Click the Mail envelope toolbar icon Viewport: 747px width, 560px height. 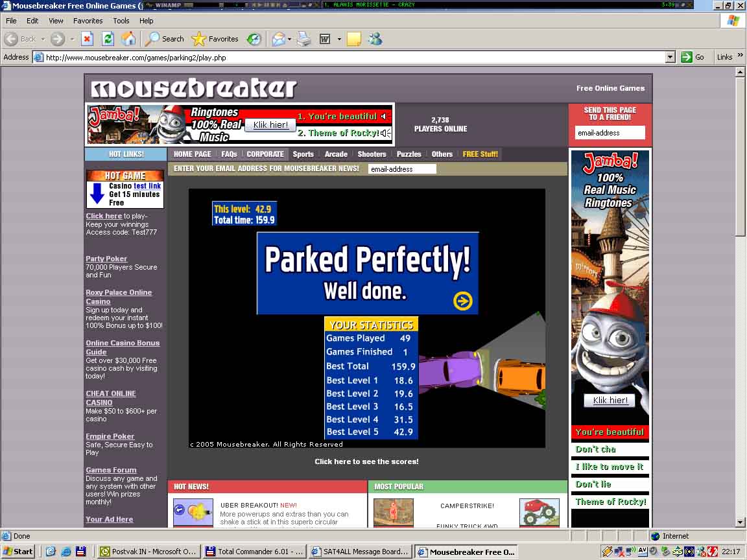point(278,39)
